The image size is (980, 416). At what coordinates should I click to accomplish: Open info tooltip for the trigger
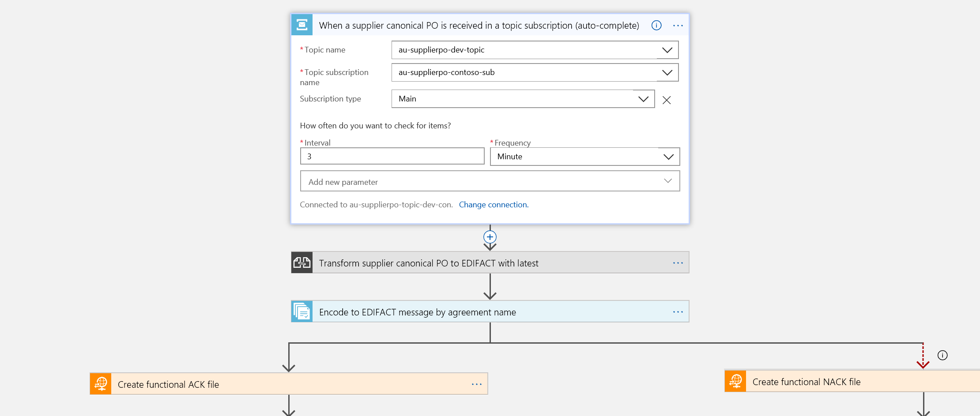pos(656,25)
